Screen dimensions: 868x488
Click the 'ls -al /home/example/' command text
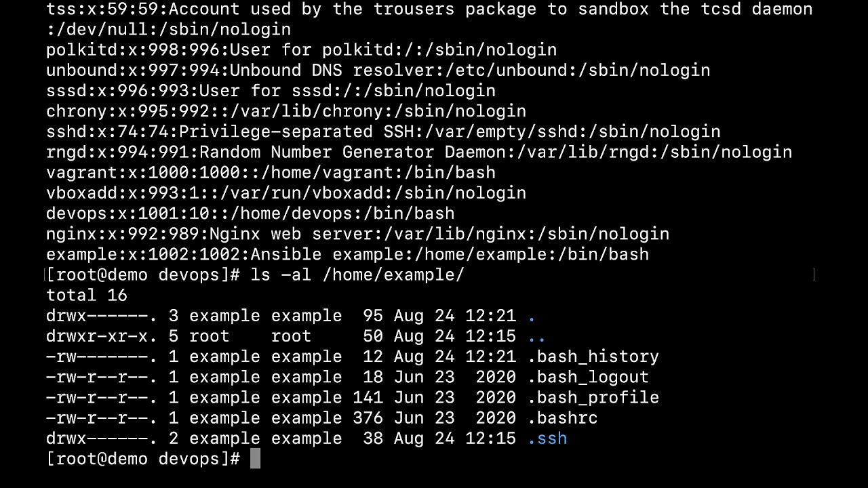coord(357,274)
